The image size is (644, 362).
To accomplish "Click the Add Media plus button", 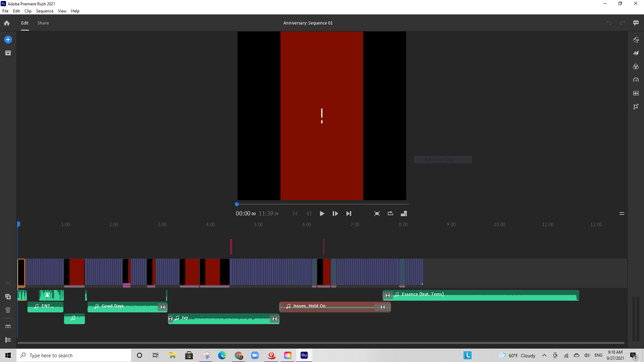I will point(8,39).
